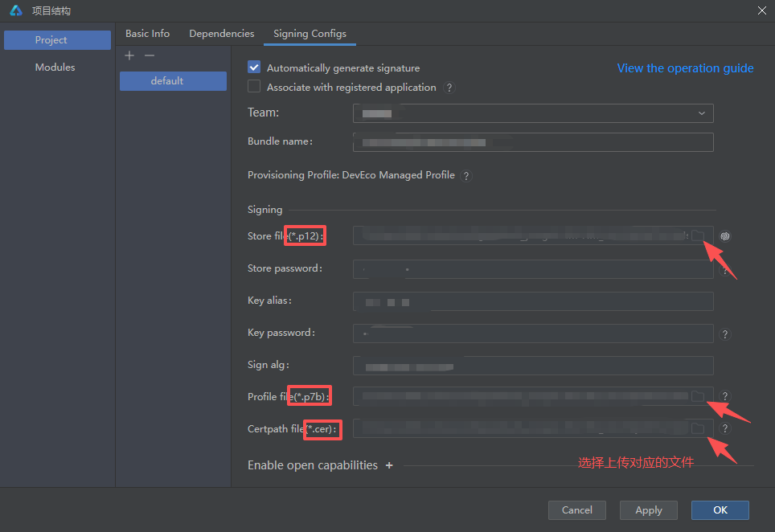Click the Enable open capabilities label
Viewport: 775px width, 532px height.
coord(313,465)
